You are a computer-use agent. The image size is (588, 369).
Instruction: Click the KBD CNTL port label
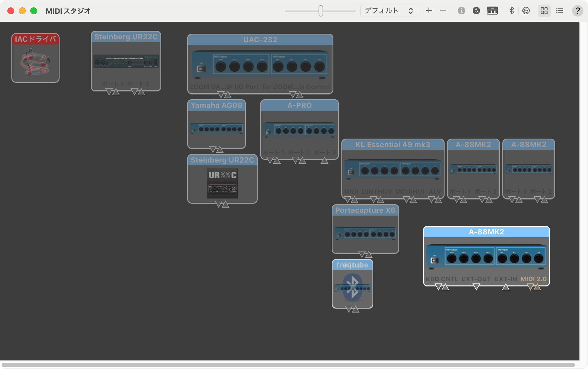[442, 279]
